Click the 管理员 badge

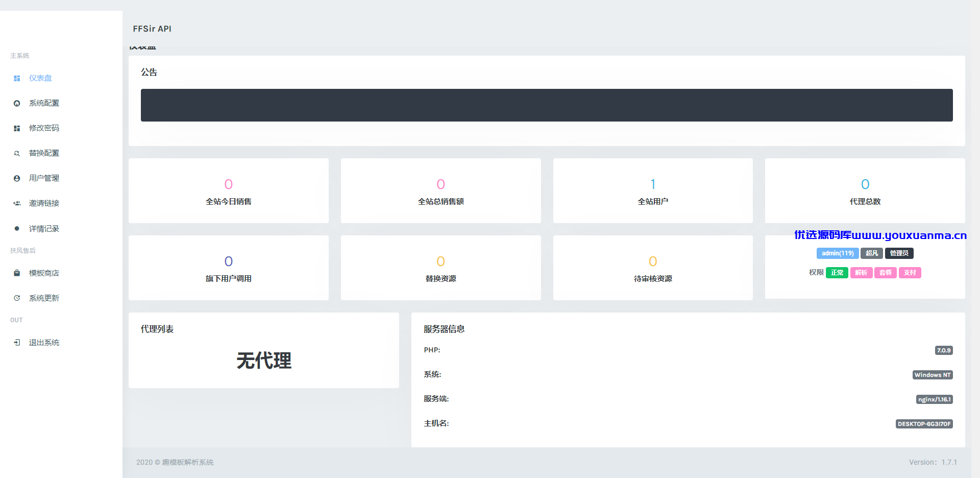point(899,253)
